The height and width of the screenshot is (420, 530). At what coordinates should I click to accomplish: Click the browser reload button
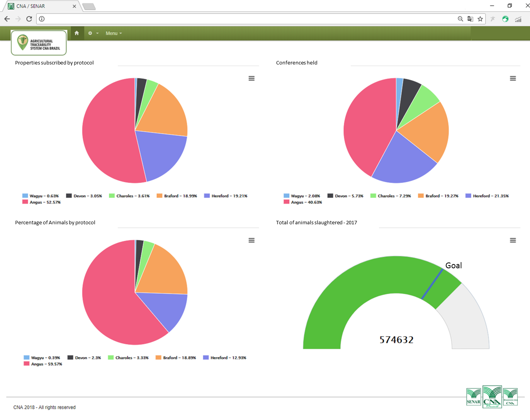click(x=29, y=19)
